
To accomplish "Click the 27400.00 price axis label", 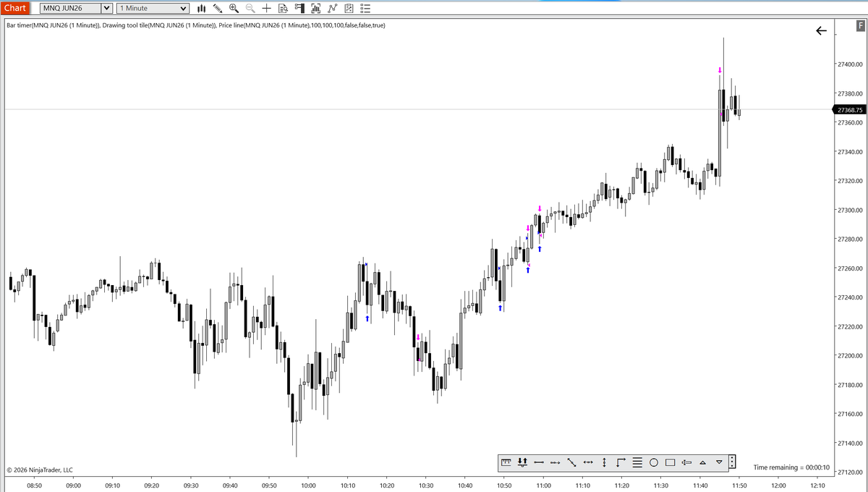I will pos(850,64).
